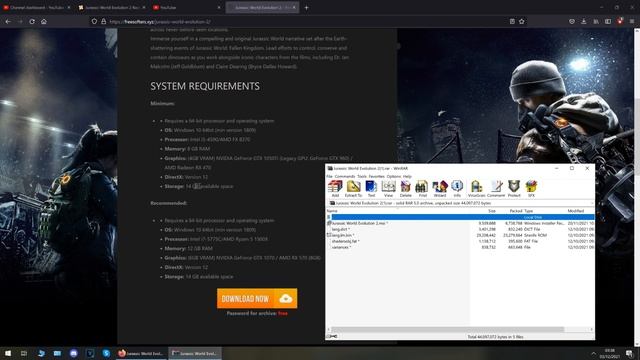
Task: Switch to the YouTube tab
Action: coord(187,7)
